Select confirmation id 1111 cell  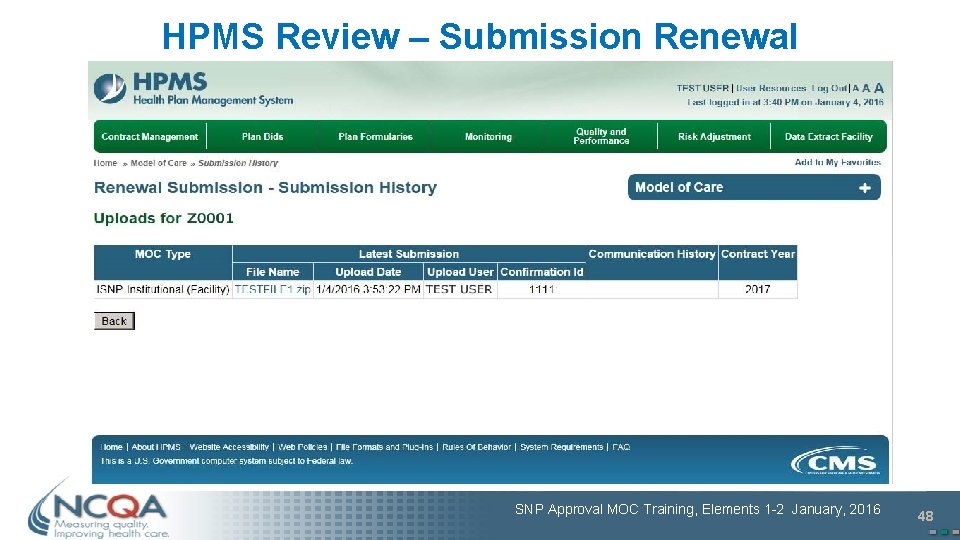tap(542, 289)
